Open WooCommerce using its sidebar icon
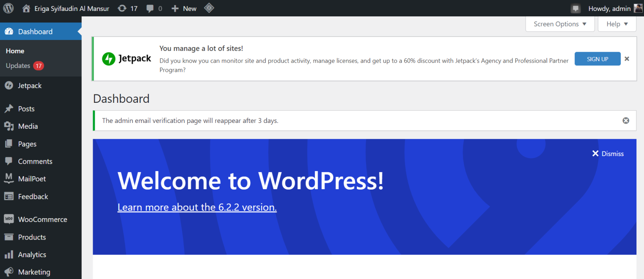The image size is (644, 279). [x=9, y=219]
